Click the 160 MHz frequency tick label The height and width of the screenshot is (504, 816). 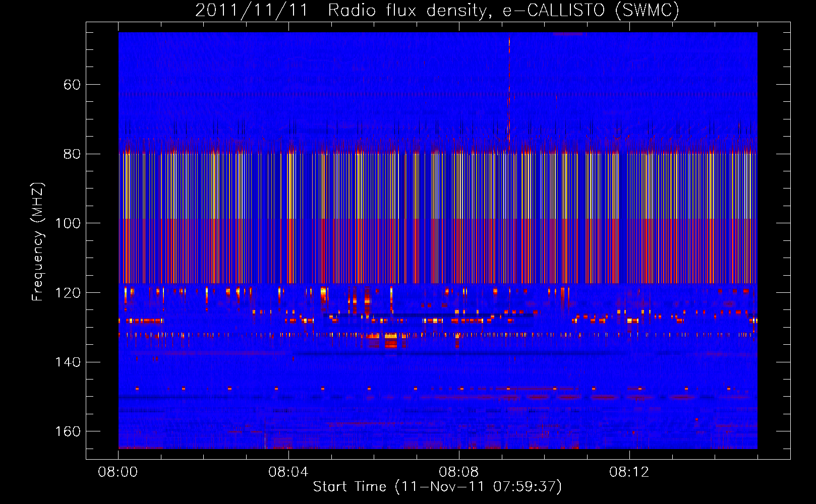click(x=68, y=431)
